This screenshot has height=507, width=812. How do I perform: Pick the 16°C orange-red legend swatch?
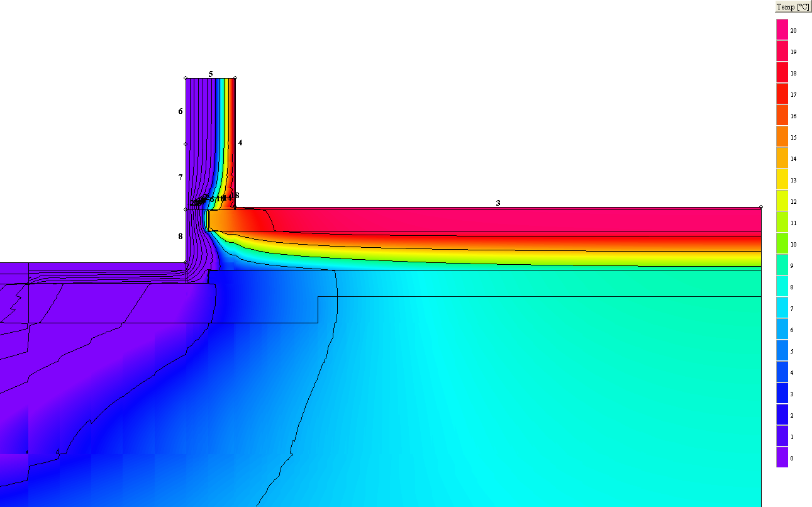coord(782,115)
